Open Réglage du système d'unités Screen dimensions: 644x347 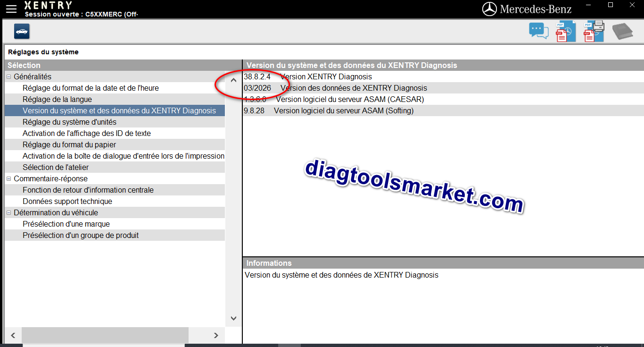[69, 122]
